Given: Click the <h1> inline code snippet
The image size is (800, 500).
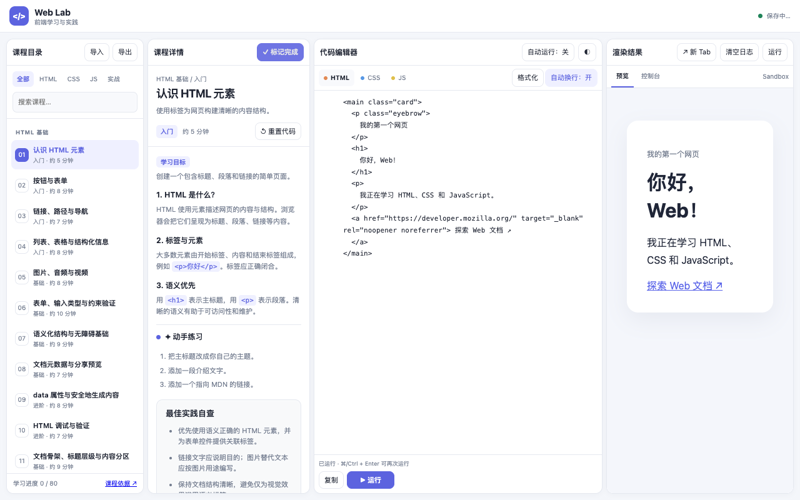Looking at the screenshot, I should point(176,300).
